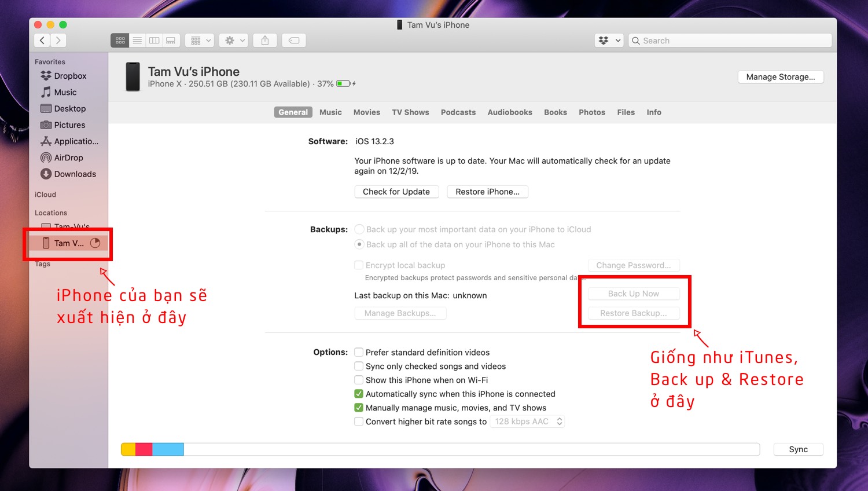Click the yellow segment of storage bar

(x=128, y=449)
